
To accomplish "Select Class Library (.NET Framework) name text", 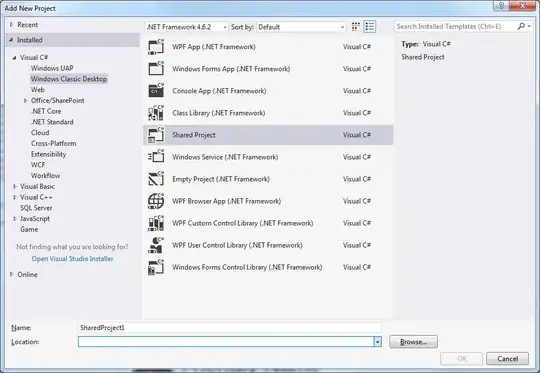I will pos(219,113).
